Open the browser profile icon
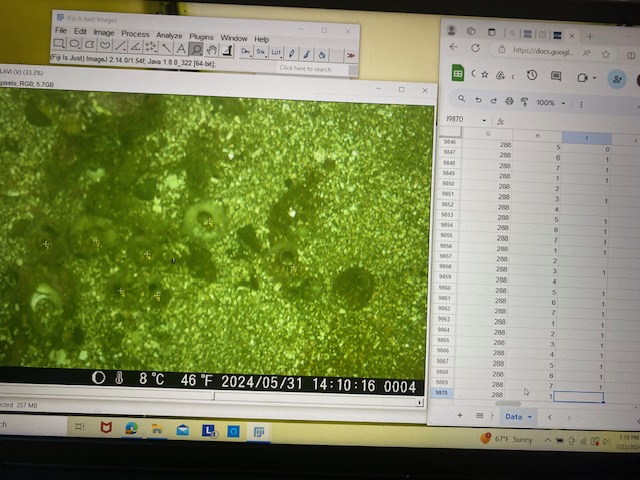 pos(451,30)
